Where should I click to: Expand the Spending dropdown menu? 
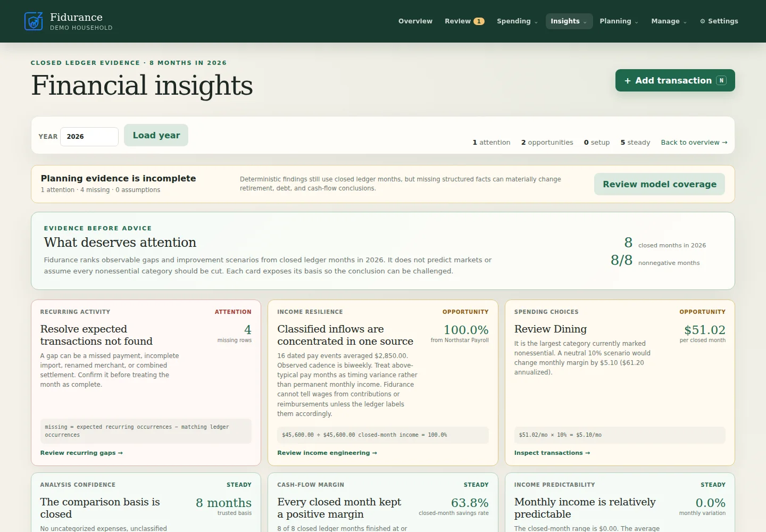(x=517, y=21)
